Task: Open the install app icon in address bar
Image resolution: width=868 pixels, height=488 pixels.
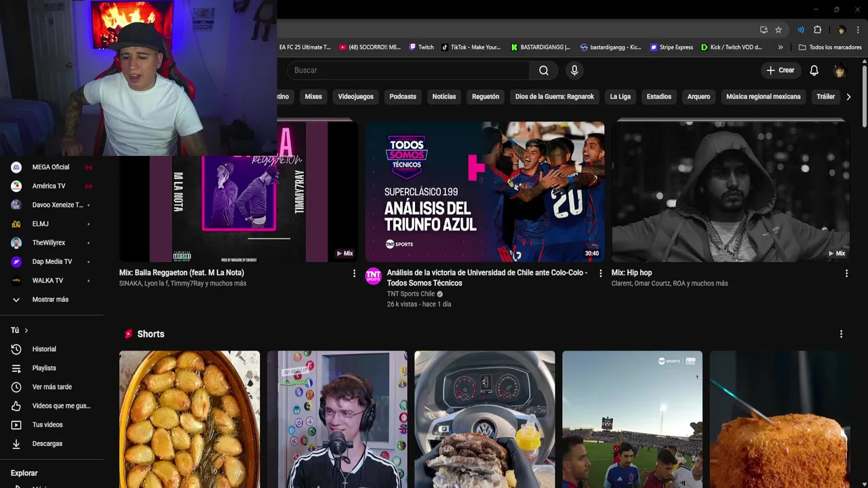Action: (764, 30)
